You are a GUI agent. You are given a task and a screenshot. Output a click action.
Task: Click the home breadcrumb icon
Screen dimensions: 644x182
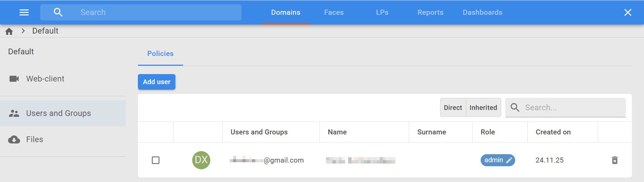pyautogui.click(x=9, y=31)
